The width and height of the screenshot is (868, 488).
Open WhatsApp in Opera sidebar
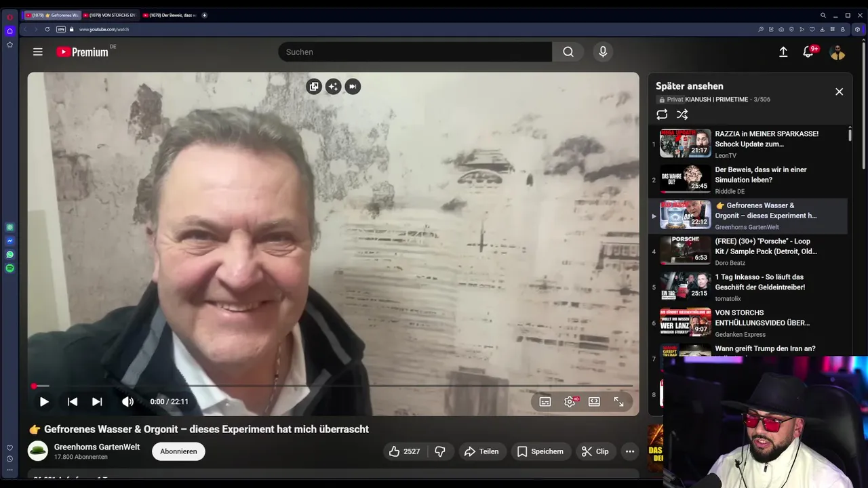click(x=9, y=255)
